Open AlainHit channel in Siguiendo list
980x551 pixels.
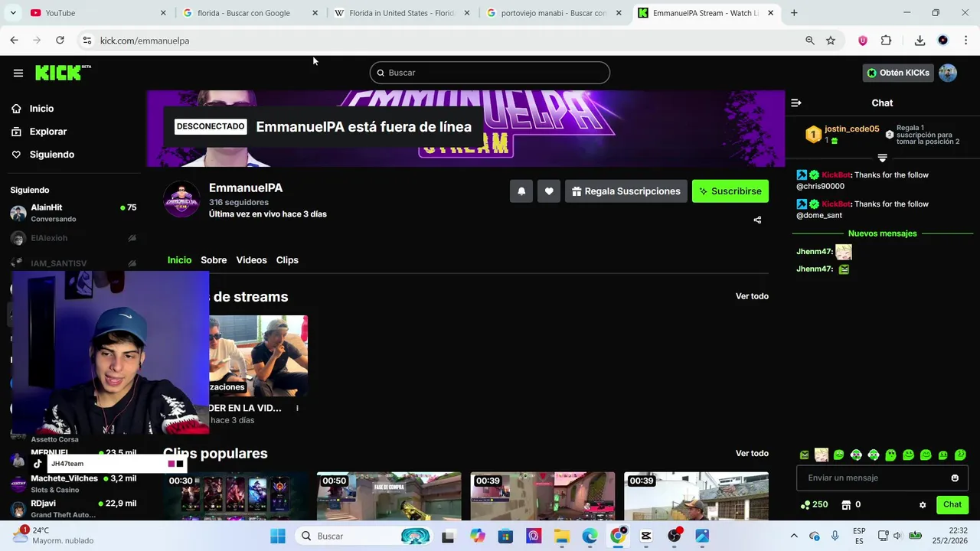pyautogui.click(x=73, y=213)
